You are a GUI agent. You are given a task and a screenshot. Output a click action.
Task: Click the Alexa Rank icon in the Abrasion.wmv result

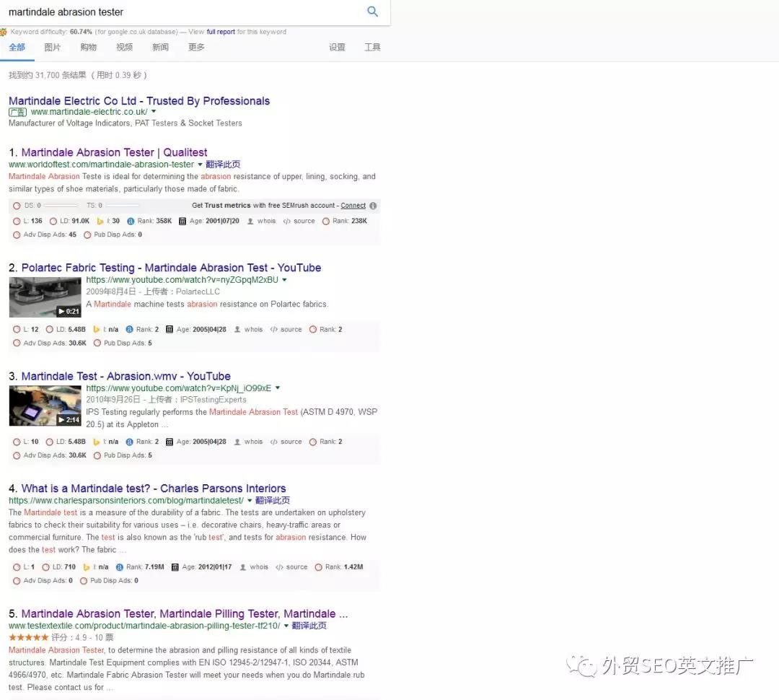click(x=130, y=442)
